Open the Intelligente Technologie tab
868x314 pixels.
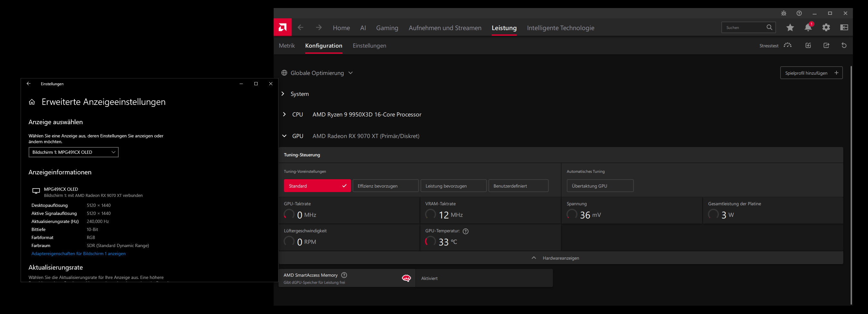pyautogui.click(x=561, y=28)
